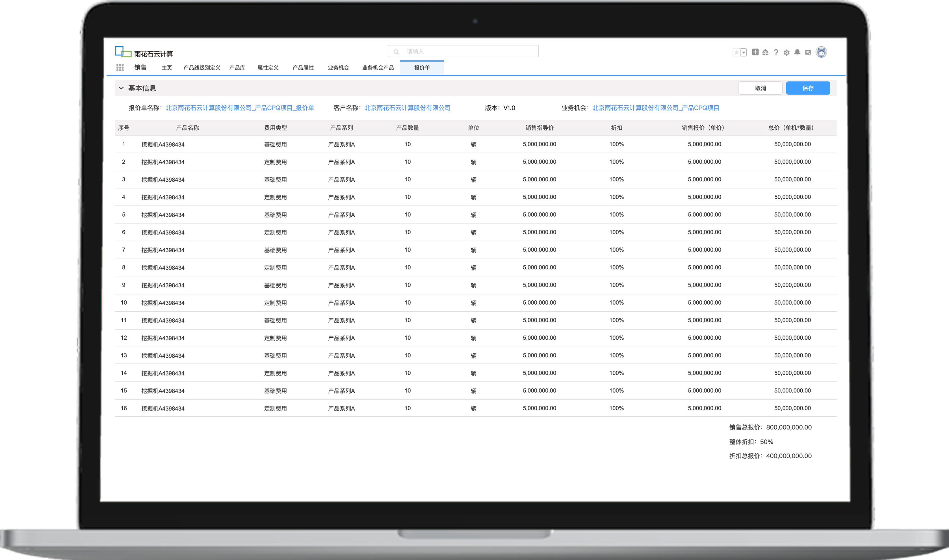Click the global create plus icon

tap(755, 52)
